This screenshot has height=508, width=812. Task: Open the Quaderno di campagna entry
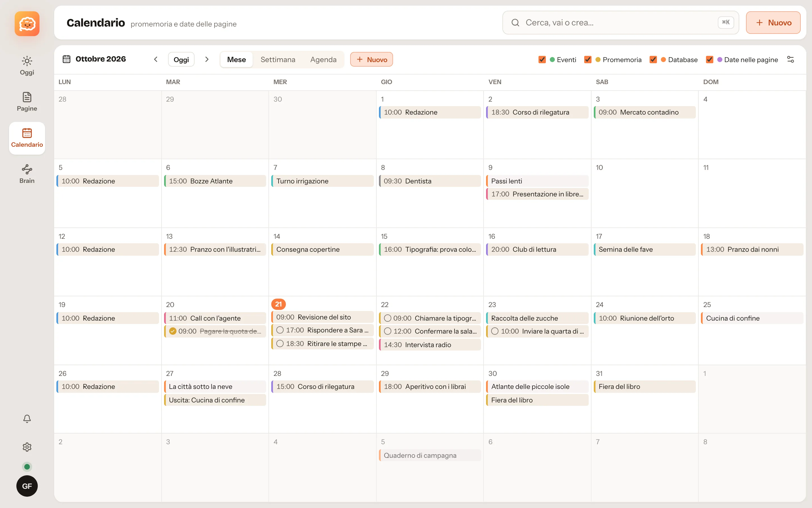click(x=430, y=455)
